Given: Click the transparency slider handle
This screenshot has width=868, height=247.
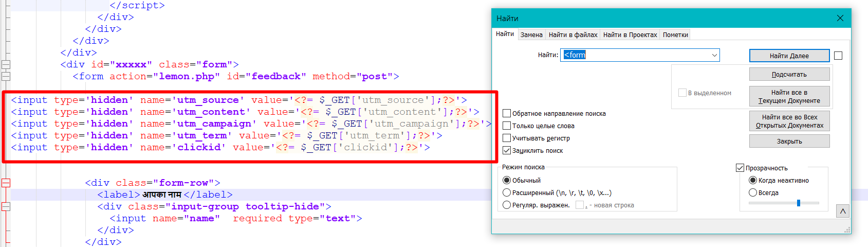Looking at the screenshot, I should click(799, 203).
